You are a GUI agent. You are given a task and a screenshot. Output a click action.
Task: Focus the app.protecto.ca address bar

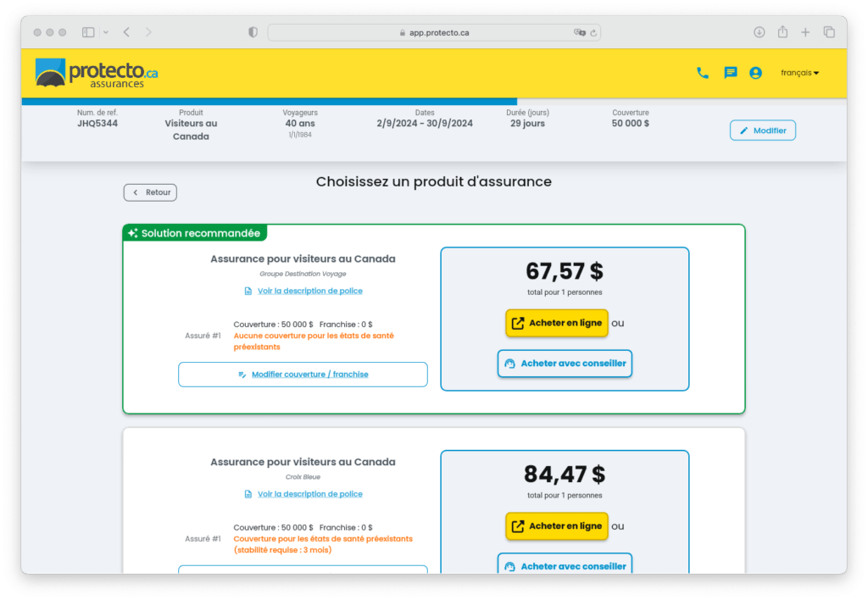tap(434, 33)
